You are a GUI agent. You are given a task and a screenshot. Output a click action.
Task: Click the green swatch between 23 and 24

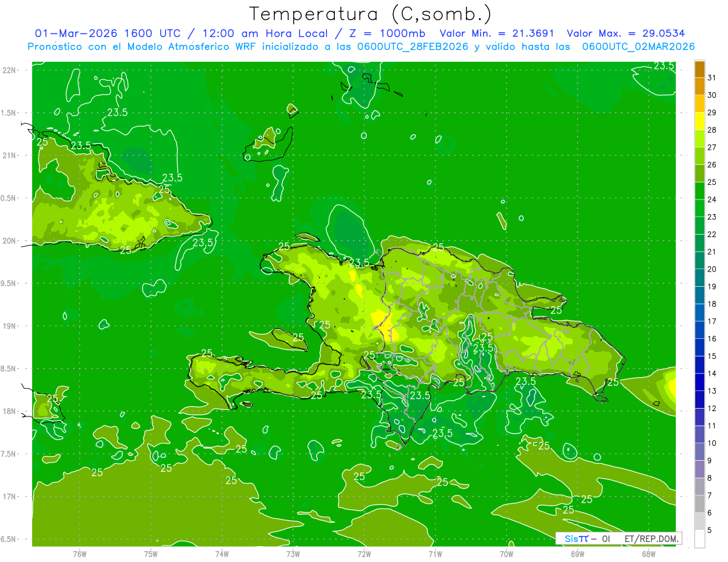coord(699,209)
